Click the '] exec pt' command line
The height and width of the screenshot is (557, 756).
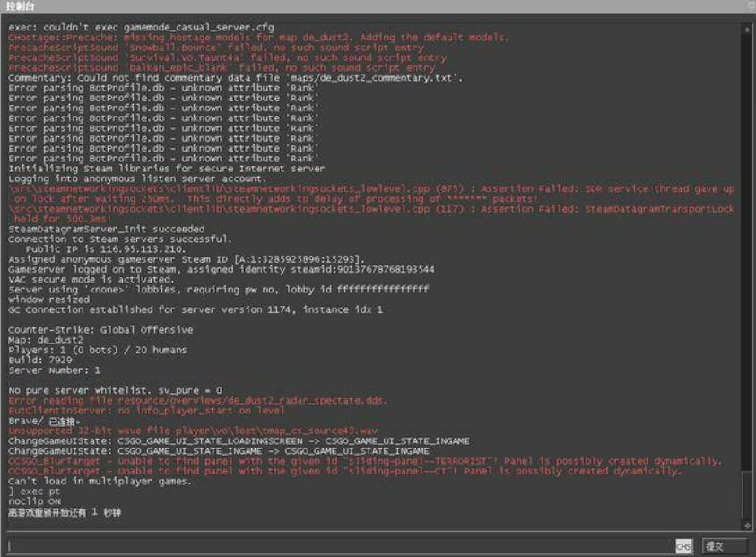36,492
